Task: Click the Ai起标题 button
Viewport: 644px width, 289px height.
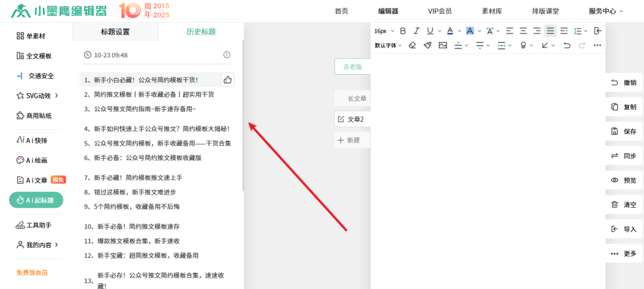Action: pos(36,200)
